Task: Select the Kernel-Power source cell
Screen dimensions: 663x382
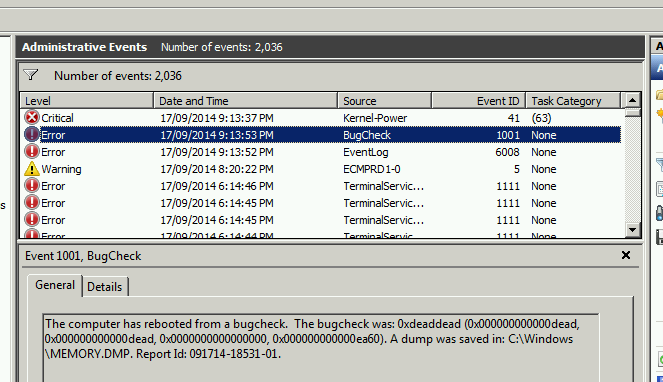Action: click(375, 118)
